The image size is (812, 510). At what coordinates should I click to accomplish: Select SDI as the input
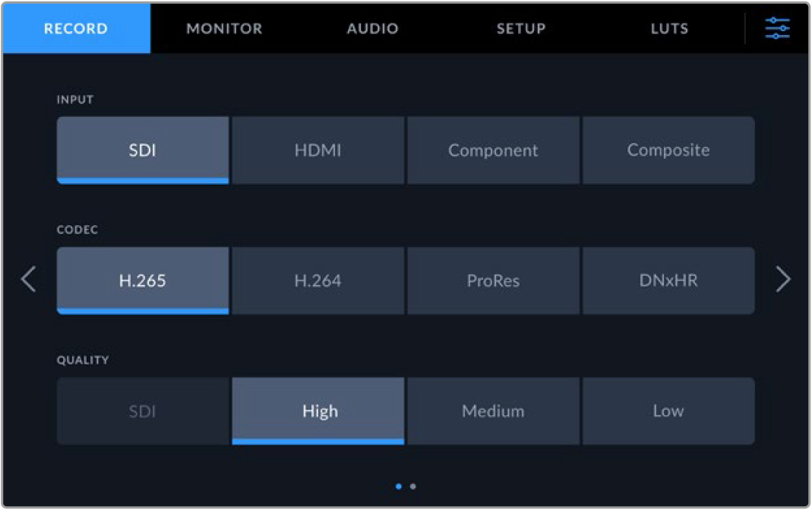(x=143, y=150)
